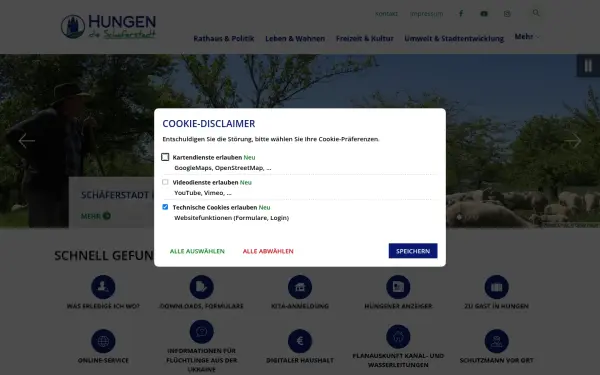Open the Hungen Schäferstadt logo
The height and width of the screenshot is (375, 600).
point(108,26)
